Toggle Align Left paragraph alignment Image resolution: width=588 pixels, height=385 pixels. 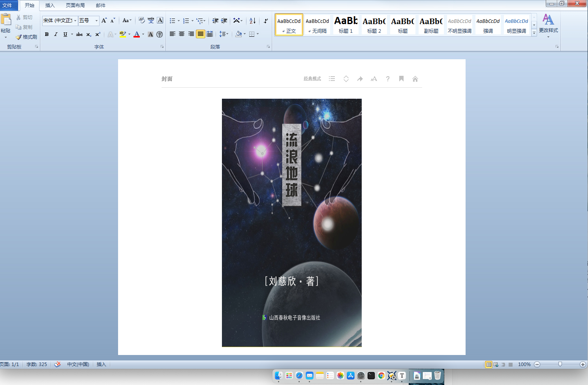point(173,34)
